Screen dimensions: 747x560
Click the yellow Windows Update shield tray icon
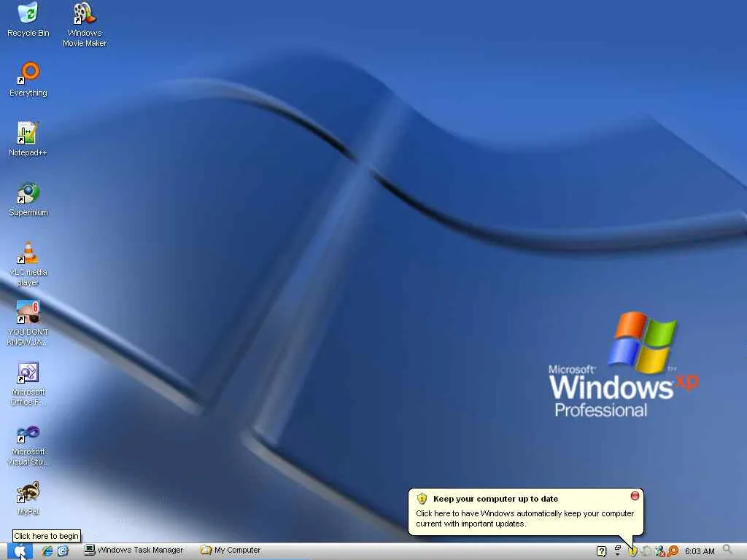tap(632, 551)
